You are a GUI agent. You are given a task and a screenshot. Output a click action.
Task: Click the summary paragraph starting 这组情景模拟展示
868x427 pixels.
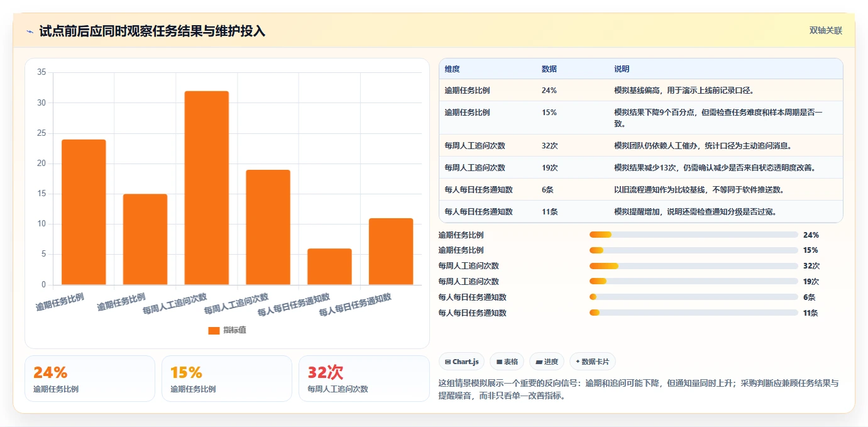[x=638, y=390]
